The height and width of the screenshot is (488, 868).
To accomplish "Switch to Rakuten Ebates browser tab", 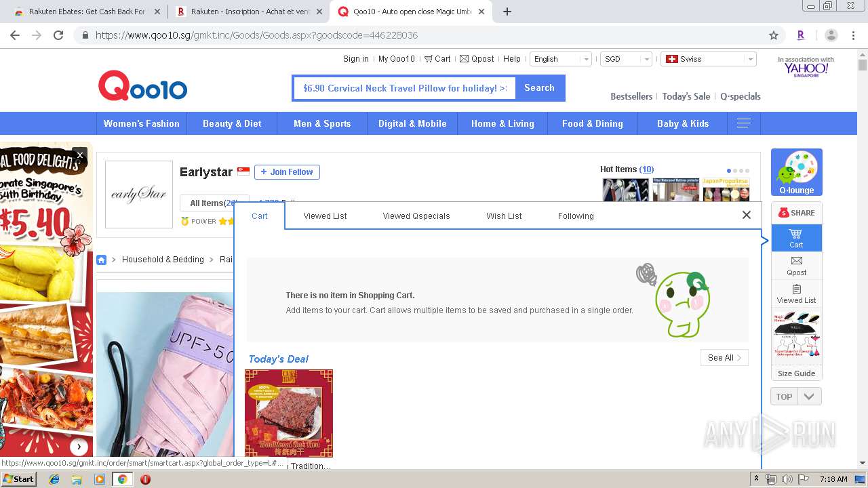I will pos(87,12).
